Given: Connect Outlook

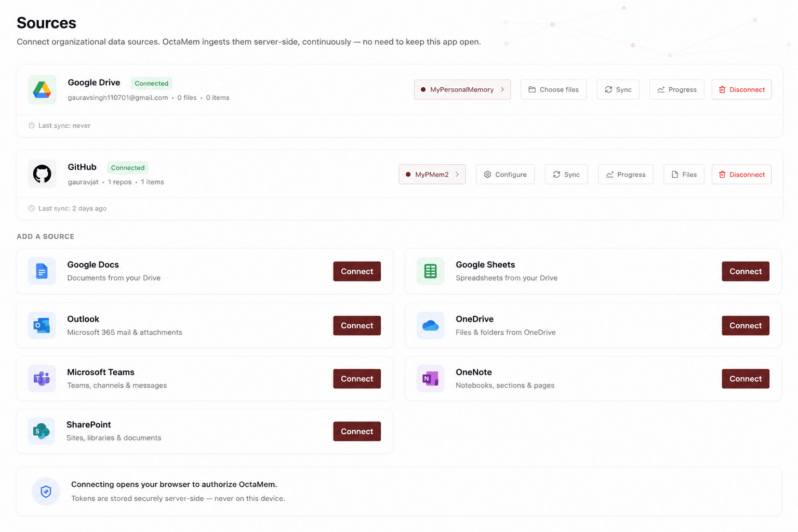Looking at the screenshot, I should tap(357, 325).
